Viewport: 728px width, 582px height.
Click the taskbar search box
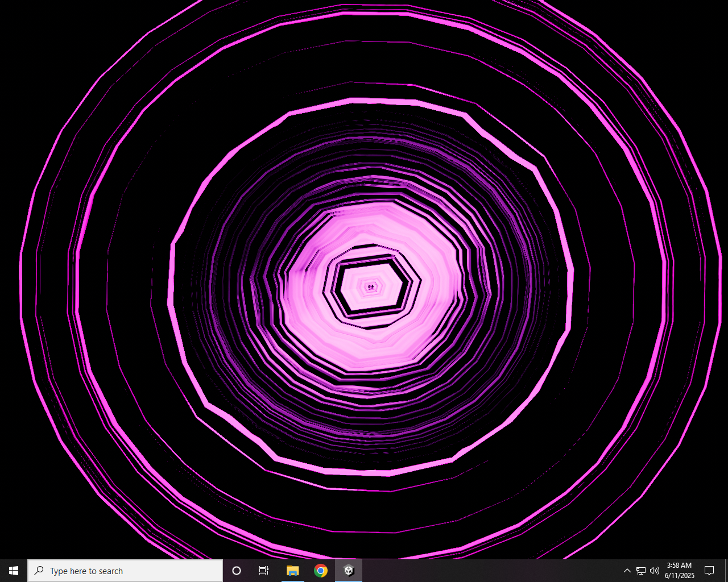click(125, 571)
